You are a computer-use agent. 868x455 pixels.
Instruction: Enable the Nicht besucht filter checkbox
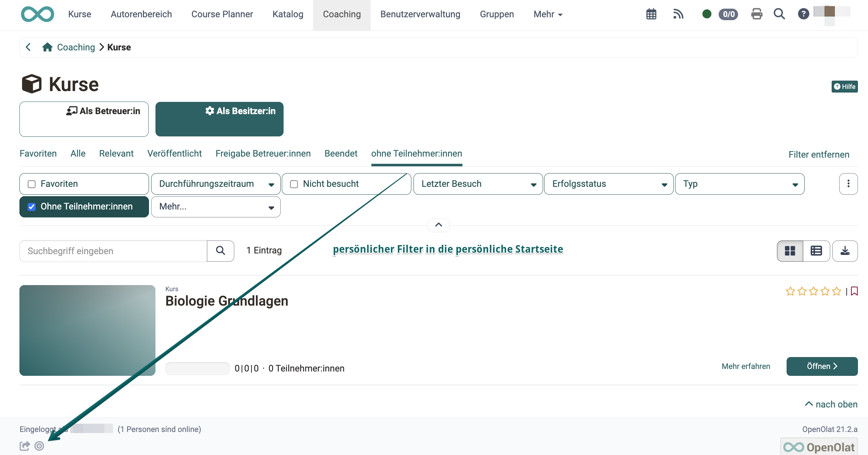coord(294,184)
